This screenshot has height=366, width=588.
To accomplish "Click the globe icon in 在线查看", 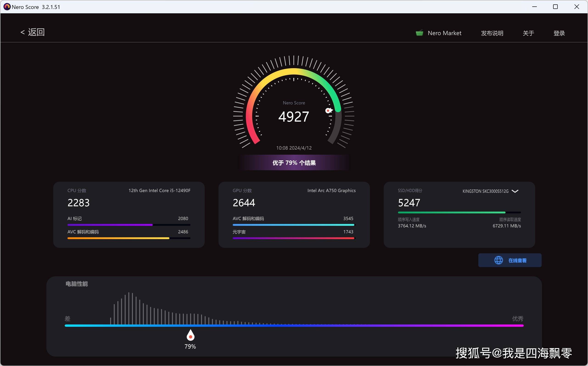I will [498, 260].
